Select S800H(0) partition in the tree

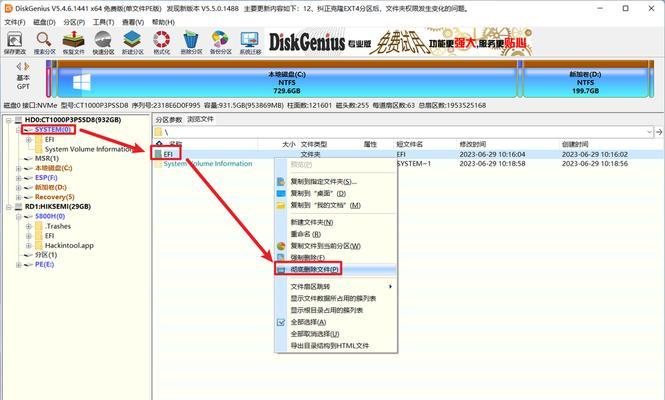pyautogui.click(x=50, y=216)
